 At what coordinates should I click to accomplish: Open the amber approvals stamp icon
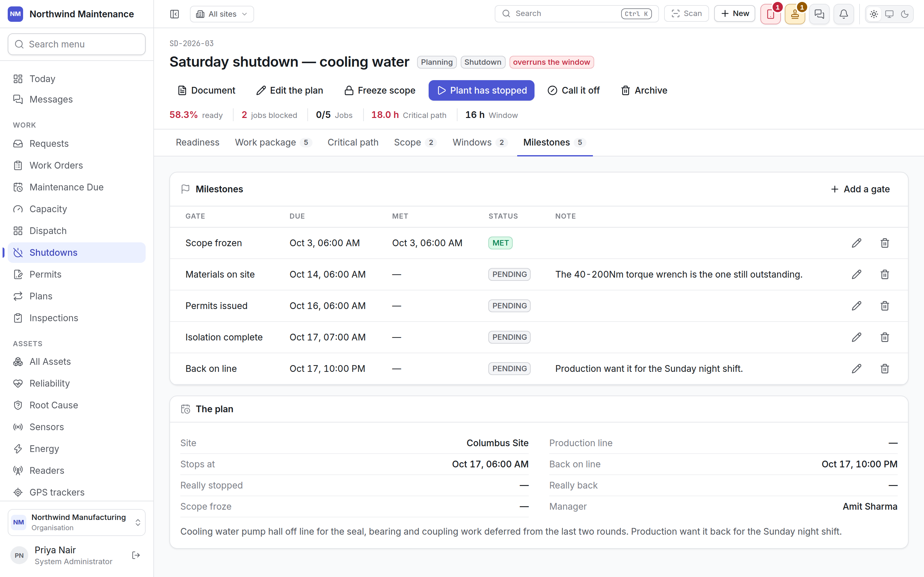pyautogui.click(x=795, y=14)
